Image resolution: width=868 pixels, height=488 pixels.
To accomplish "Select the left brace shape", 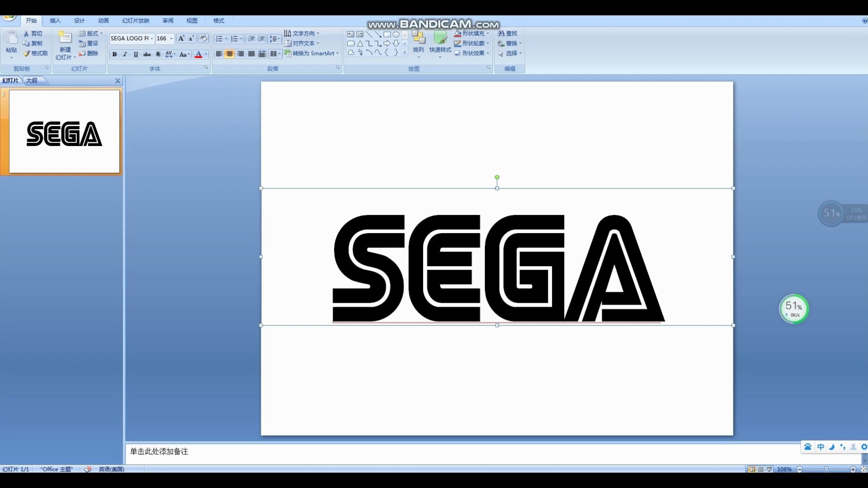I will pyautogui.click(x=387, y=53).
